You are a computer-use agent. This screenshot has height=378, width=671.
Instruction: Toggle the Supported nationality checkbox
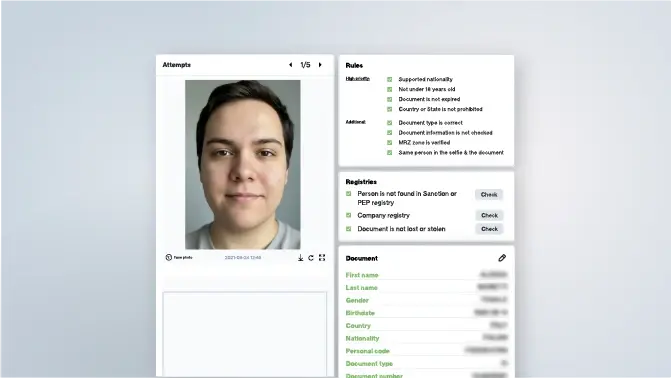click(x=389, y=79)
